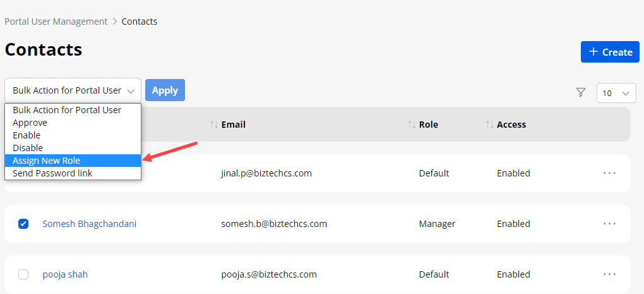The height and width of the screenshot is (294, 644).
Task: Sort contacts by Email column arrows
Action: tap(213, 125)
